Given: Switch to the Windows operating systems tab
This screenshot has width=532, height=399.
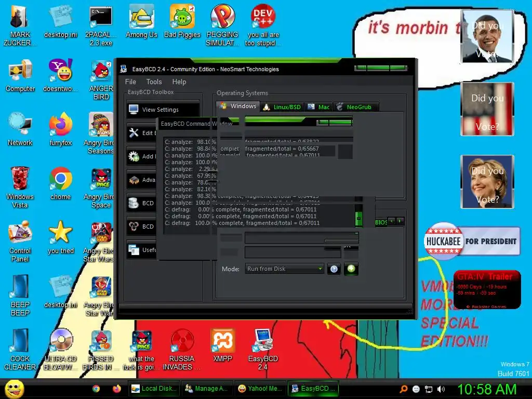Looking at the screenshot, I should coord(238,106).
